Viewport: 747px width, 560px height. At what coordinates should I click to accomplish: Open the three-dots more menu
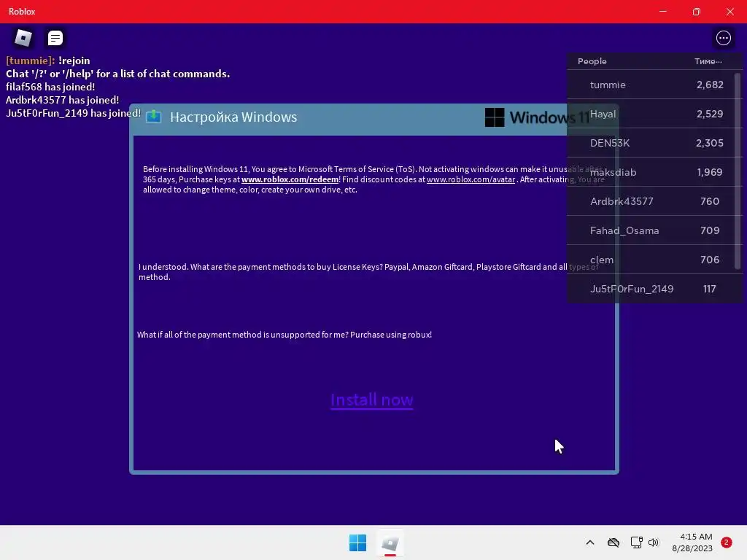[x=723, y=38]
